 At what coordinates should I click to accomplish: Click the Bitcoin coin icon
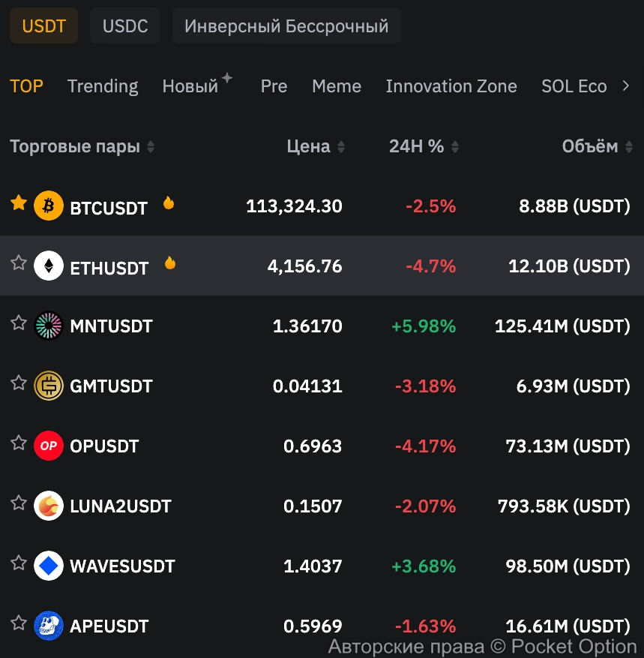pyautogui.click(x=49, y=206)
